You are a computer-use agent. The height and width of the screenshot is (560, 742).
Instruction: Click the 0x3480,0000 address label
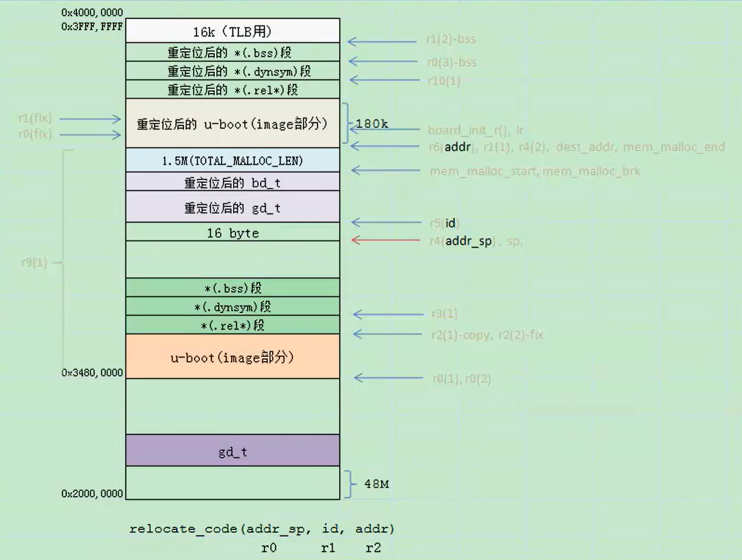(92, 372)
